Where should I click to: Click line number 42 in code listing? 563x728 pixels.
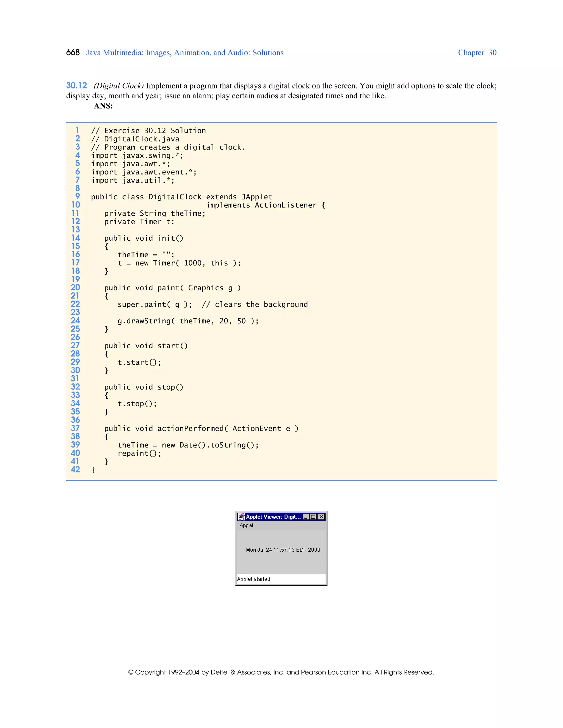[x=75, y=469]
